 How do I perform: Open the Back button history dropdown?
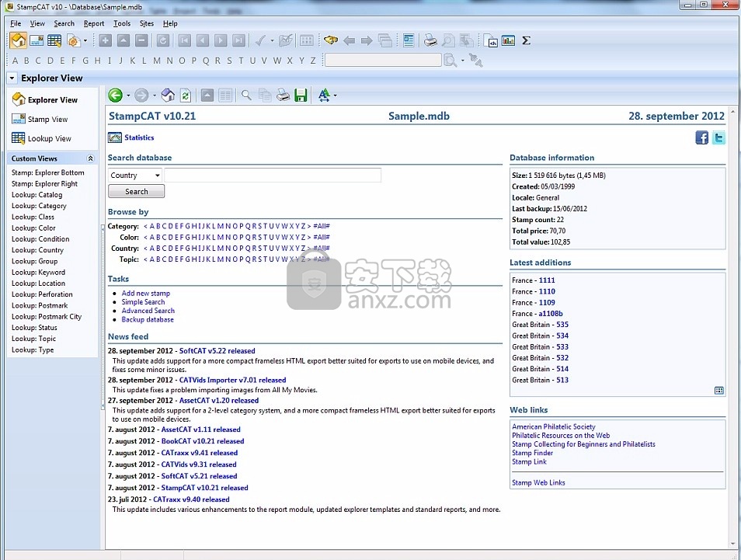point(128,96)
